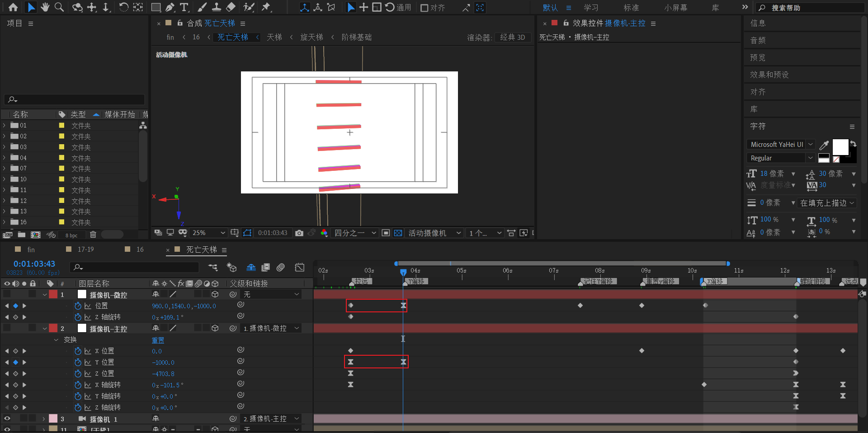Switch to the 标准 workspace
868x433 pixels.
631,8
